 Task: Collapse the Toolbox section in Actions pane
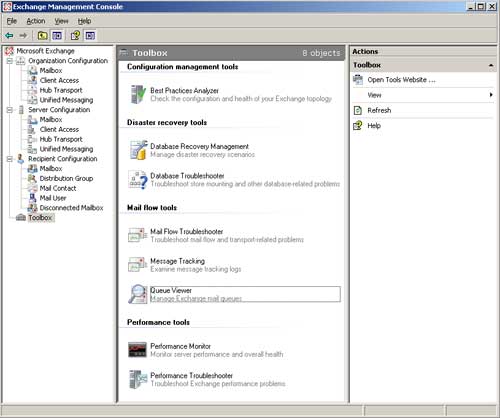[491, 65]
